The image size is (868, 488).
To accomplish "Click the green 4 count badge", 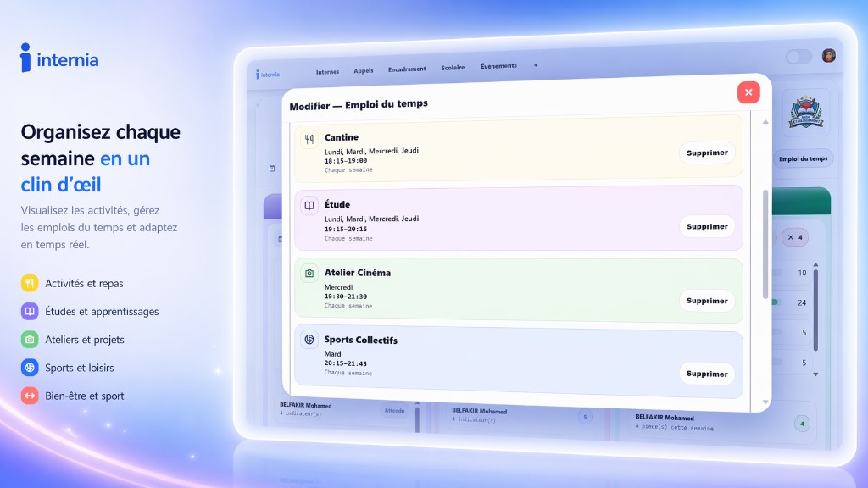I will tap(802, 424).
